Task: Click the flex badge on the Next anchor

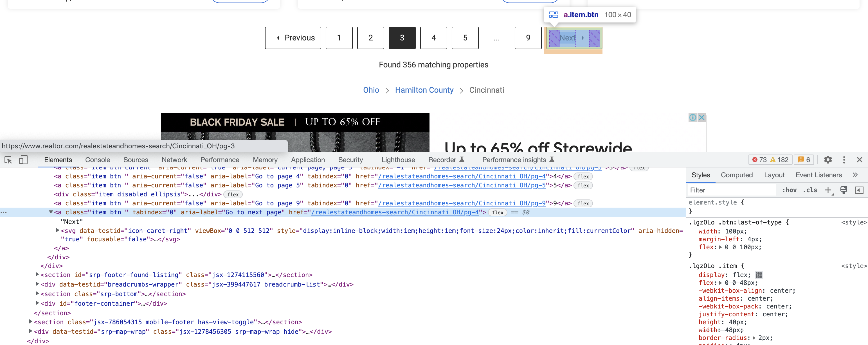Action: 498,212
